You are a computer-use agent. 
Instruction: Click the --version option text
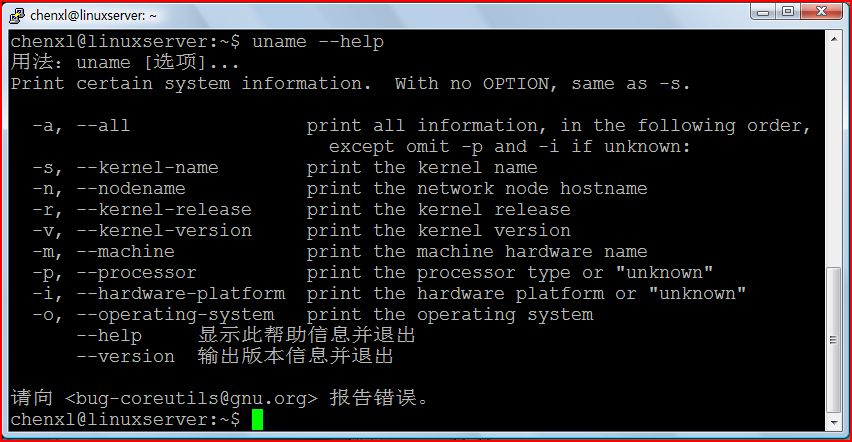125,357
